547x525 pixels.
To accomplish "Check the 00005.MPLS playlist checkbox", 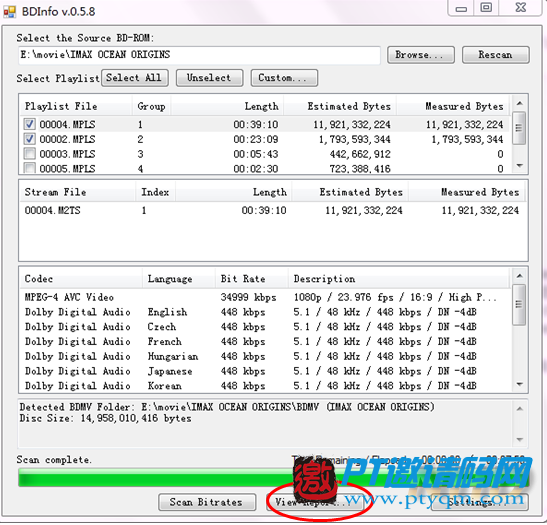I will coord(30,168).
